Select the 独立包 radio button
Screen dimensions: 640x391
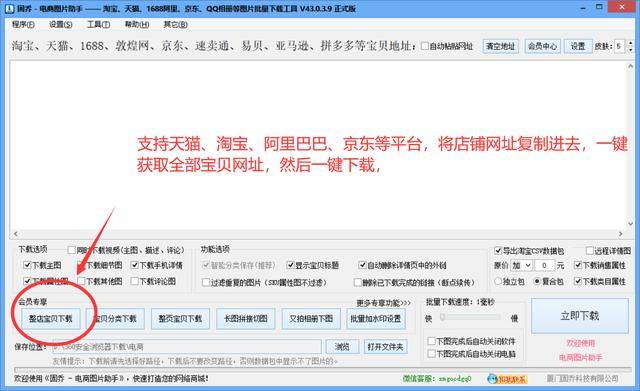498,281
